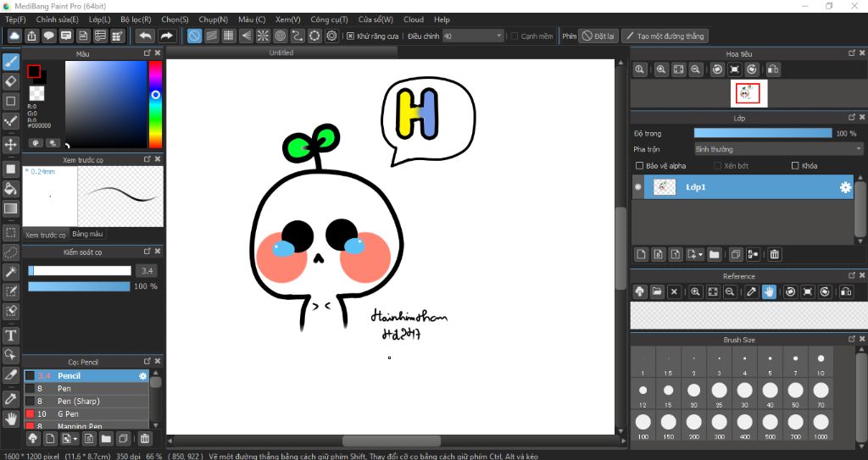Open snap settings gear icon
Viewport: 868px width, 460px height.
pos(331,36)
